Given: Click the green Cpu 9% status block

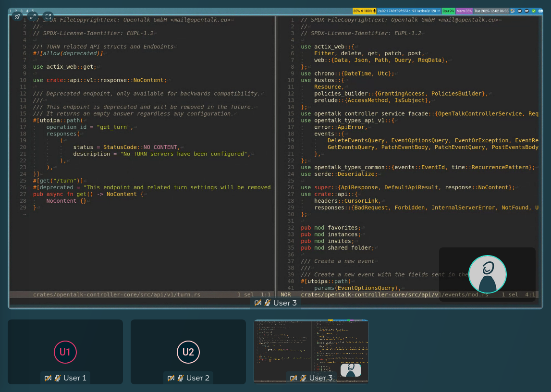Looking at the screenshot, I should (448, 11).
